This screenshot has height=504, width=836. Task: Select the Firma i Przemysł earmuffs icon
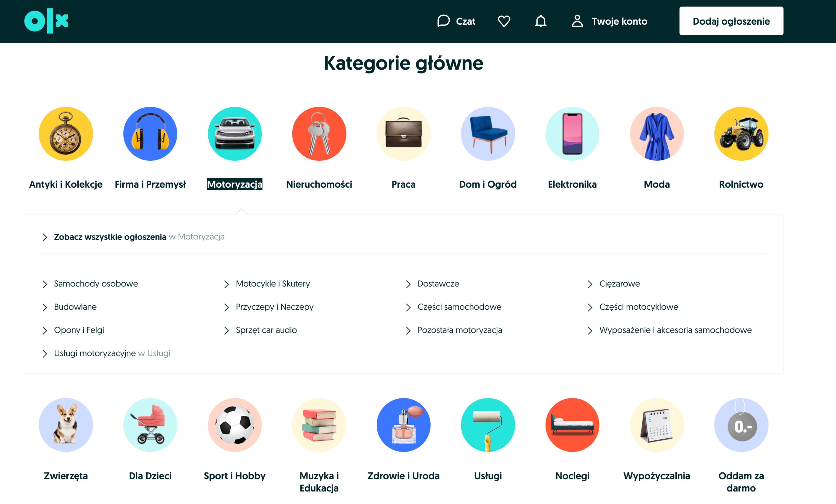pos(150,134)
